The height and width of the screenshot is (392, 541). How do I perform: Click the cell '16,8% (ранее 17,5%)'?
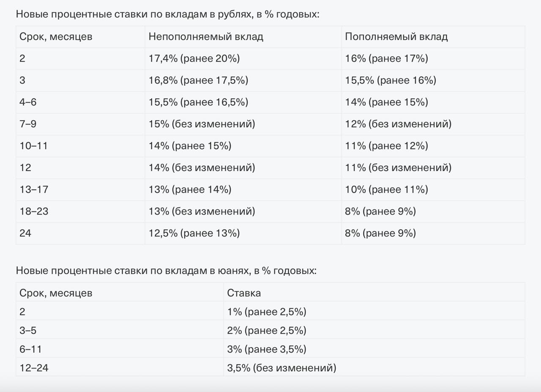[x=198, y=80]
